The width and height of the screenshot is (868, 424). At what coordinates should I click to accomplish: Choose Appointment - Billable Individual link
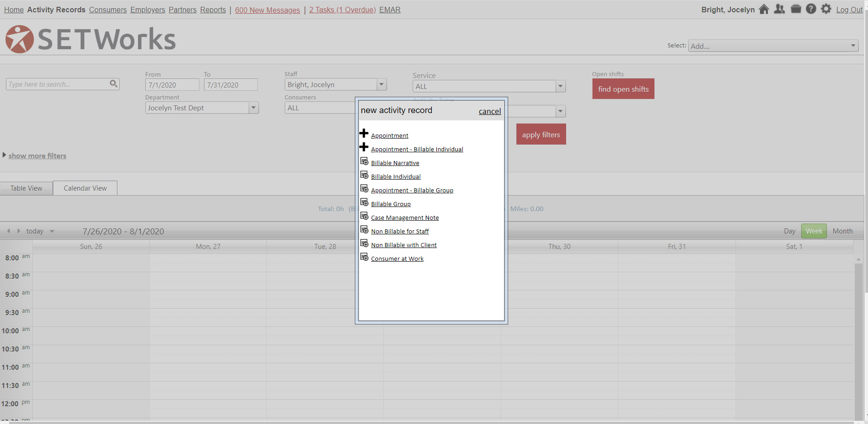(417, 149)
